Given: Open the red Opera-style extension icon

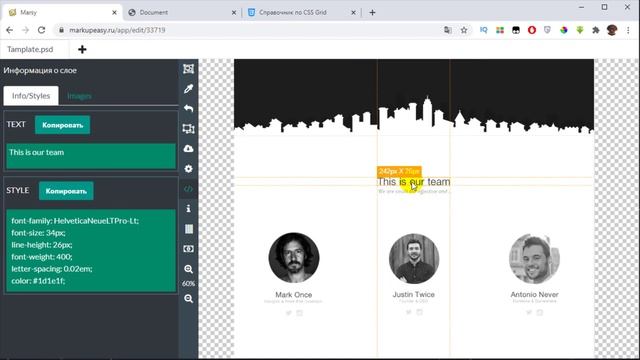Looking at the screenshot, I should [x=532, y=30].
